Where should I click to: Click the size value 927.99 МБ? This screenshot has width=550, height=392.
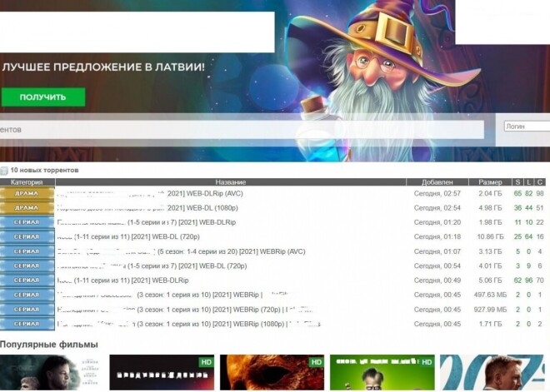pyautogui.click(x=490, y=310)
